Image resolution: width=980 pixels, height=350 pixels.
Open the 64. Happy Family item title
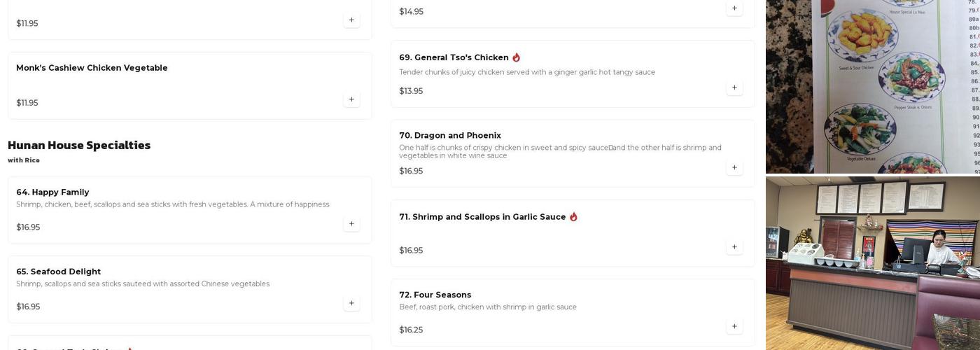52,192
